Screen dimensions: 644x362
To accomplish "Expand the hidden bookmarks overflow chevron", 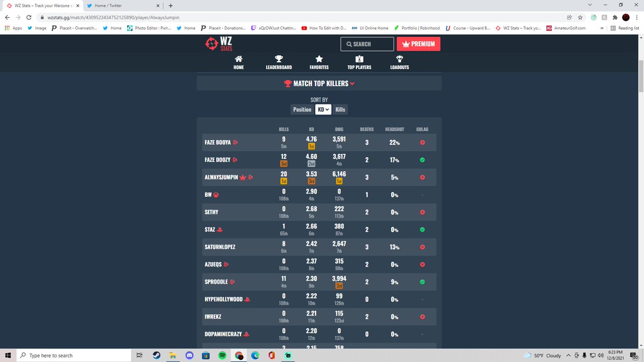I will [x=602, y=28].
